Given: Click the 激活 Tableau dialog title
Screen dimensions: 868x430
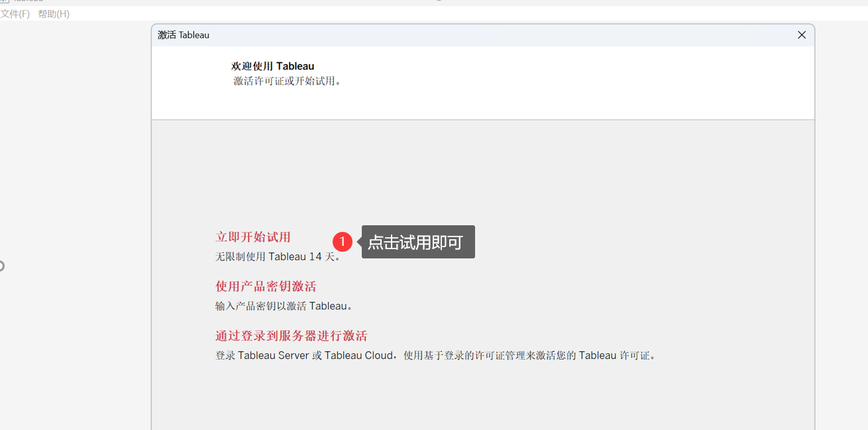Looking at the screenshot, I should click(184, 35).
